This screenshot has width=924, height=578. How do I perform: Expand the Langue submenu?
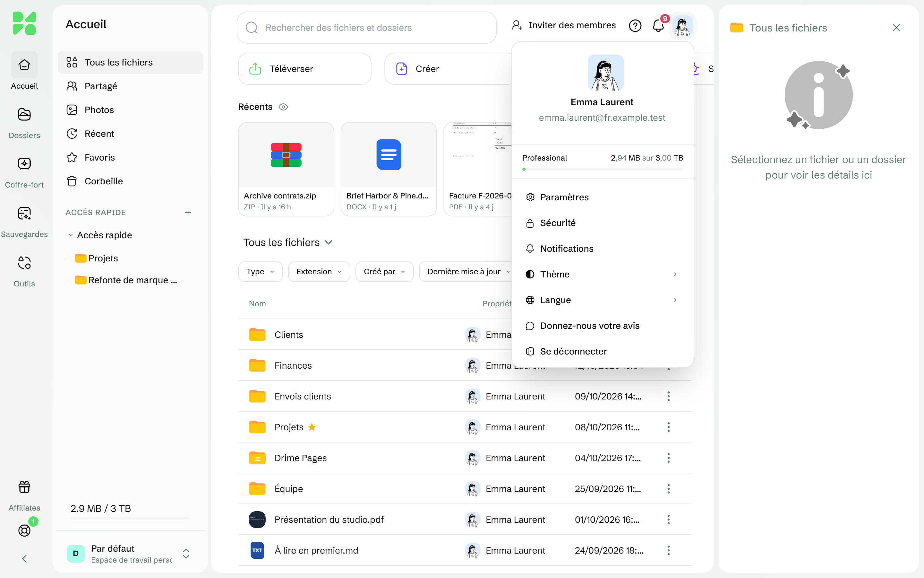coord(603,300)
